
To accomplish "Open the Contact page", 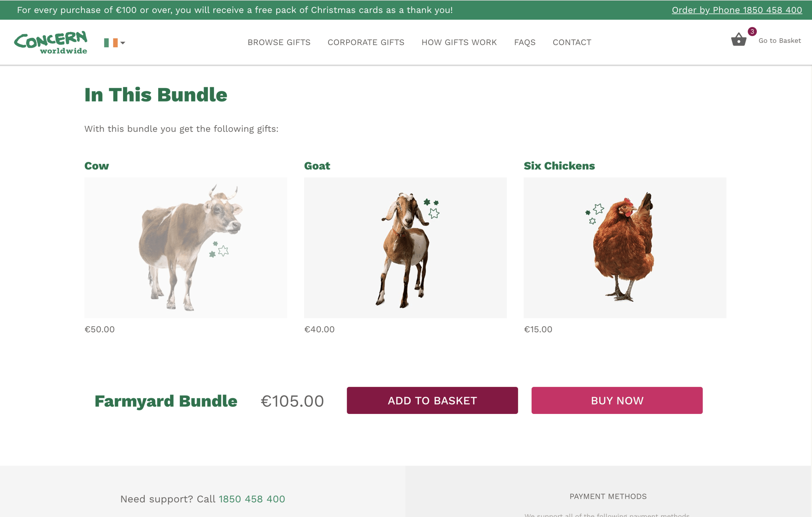I will (x=572, y=42).
